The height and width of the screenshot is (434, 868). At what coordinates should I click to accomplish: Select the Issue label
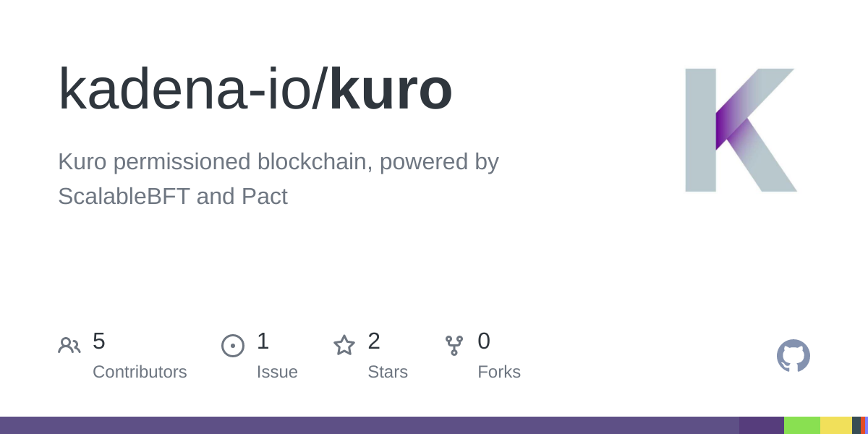(x=277, y=372)
